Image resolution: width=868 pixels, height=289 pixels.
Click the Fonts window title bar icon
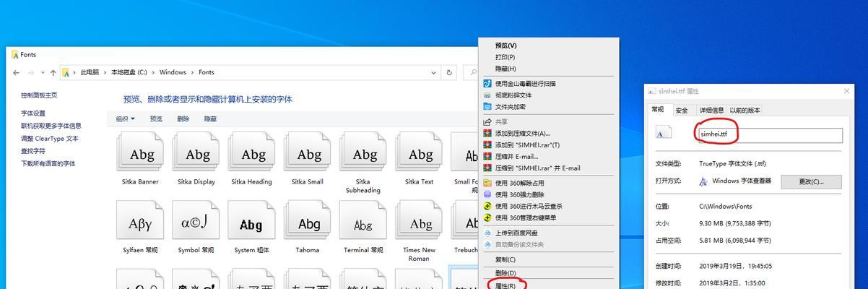click(14, 54)
